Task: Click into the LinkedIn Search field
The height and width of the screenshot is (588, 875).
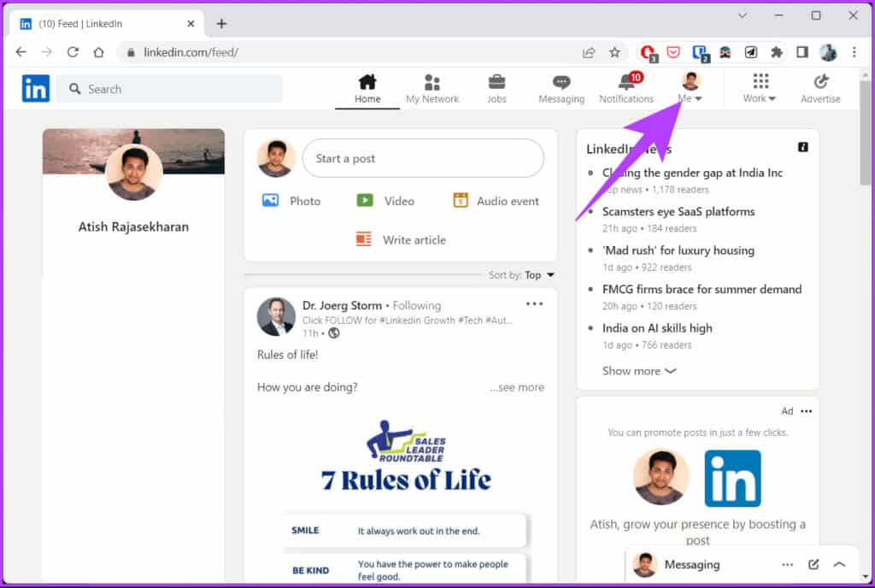Action: click(x=170, y=89)
